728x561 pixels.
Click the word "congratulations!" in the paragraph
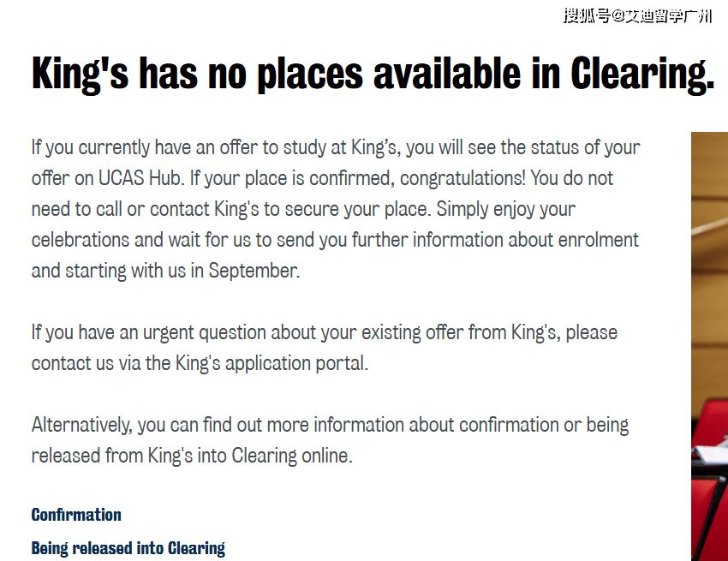(x=462, y=178)
